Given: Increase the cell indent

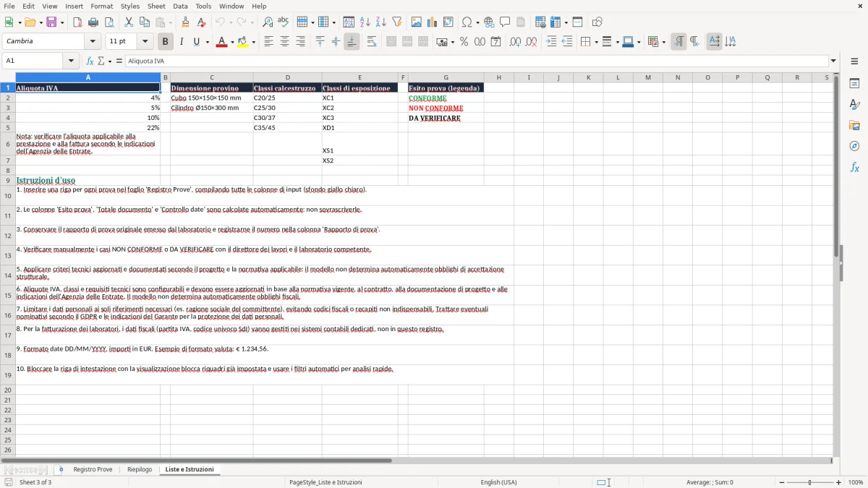Looking at the screenshot, I should 551,42.
